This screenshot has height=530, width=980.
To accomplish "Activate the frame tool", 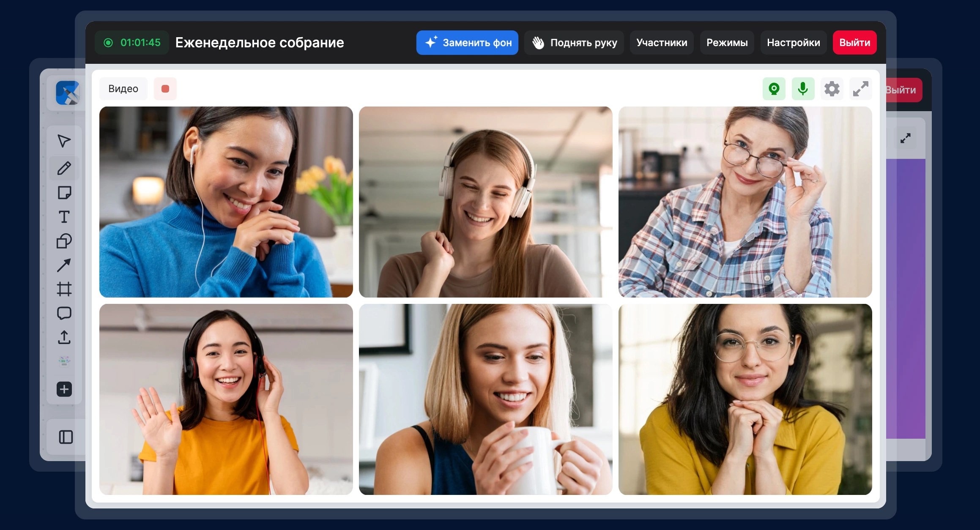I will coord(64,290).
